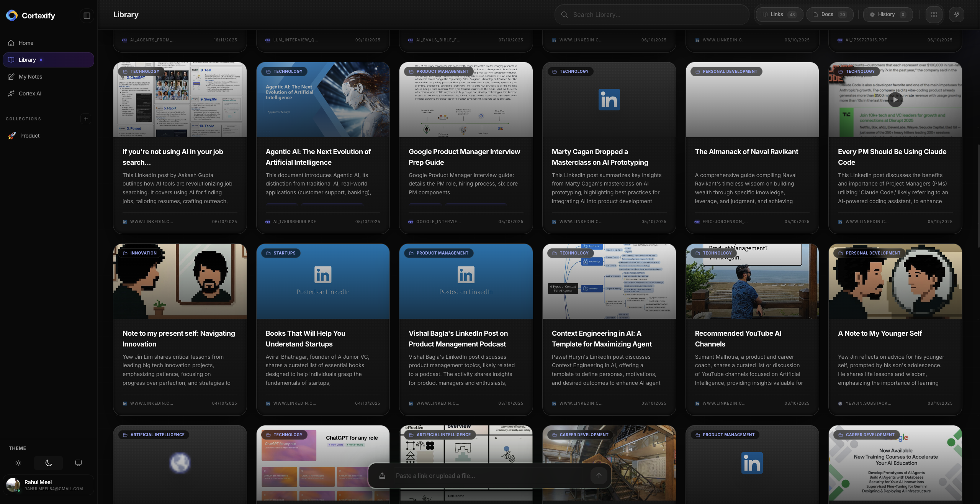
Task: Click Personal Development tag on Younger Self card
Action: [869, 253]
